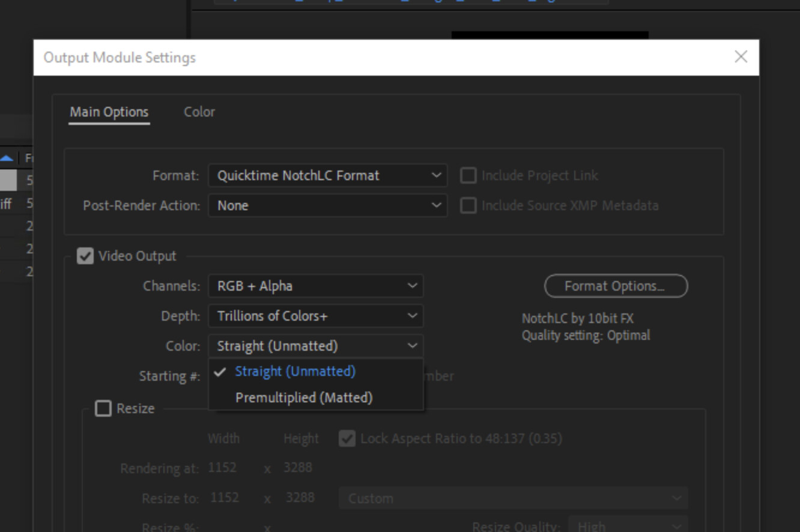Click the Rendering at height 3288 value
The height and width of the screenshot is (532, 800).
298,468
